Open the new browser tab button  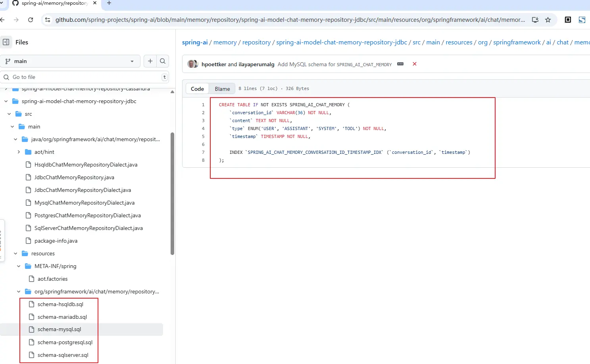[109, 3]
